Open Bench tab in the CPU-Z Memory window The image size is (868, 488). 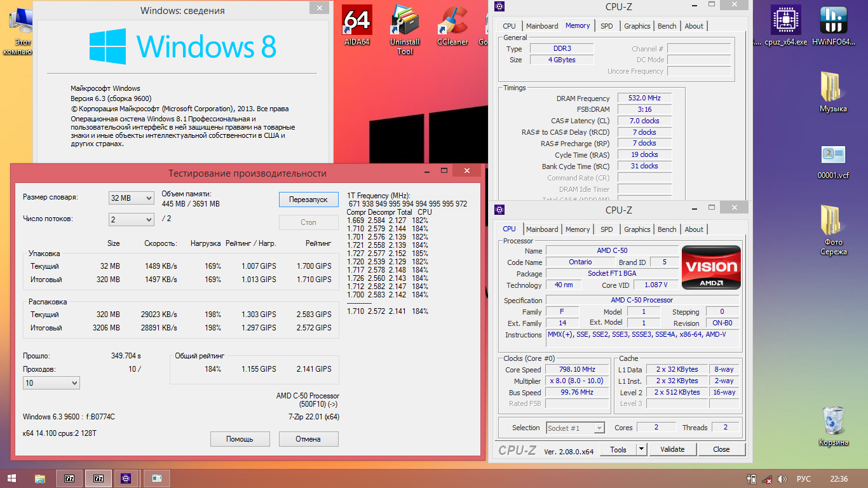tap(667, 26)
